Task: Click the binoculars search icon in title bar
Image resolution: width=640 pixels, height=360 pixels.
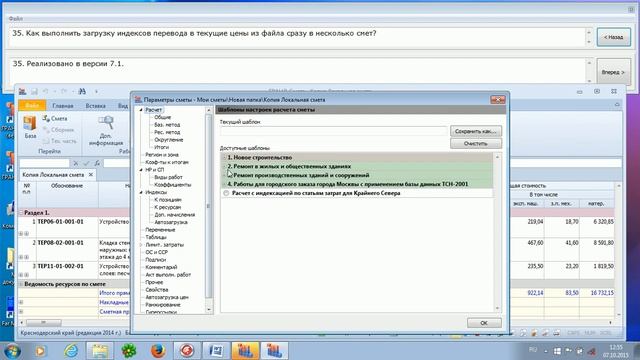Action: pyautogui.click(x=82, y=91)
